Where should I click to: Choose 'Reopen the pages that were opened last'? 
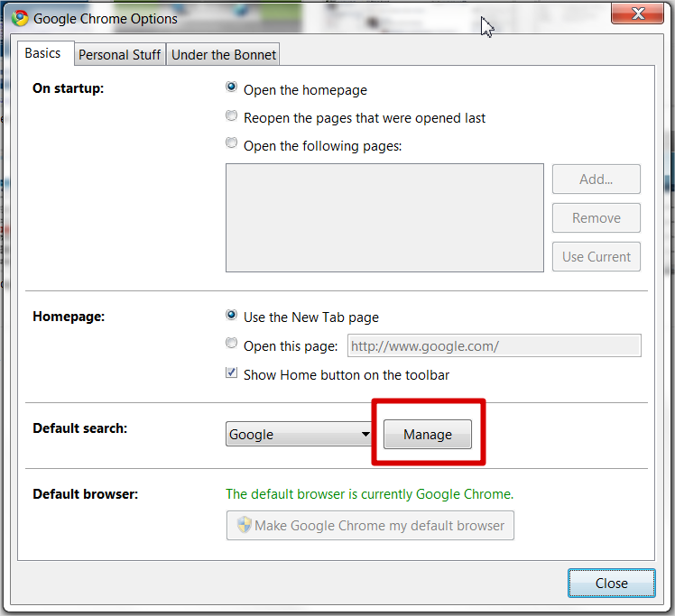pos(232,115)
